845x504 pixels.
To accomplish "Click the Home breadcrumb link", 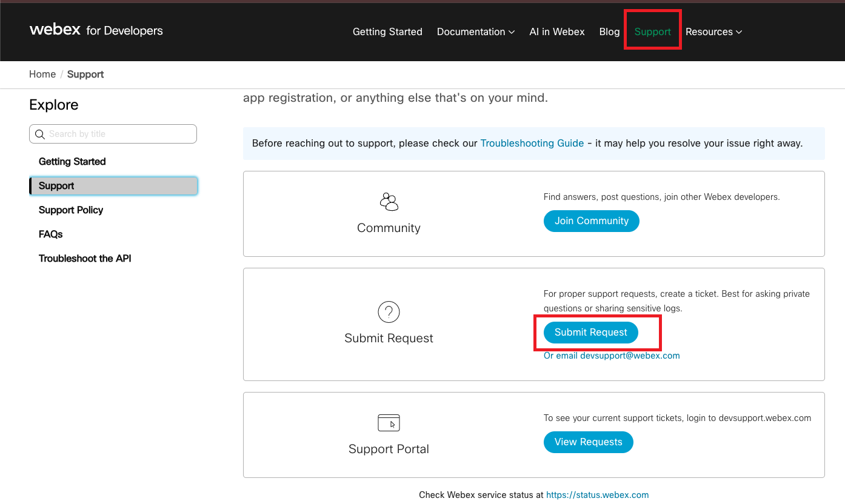I will [42, 74].
